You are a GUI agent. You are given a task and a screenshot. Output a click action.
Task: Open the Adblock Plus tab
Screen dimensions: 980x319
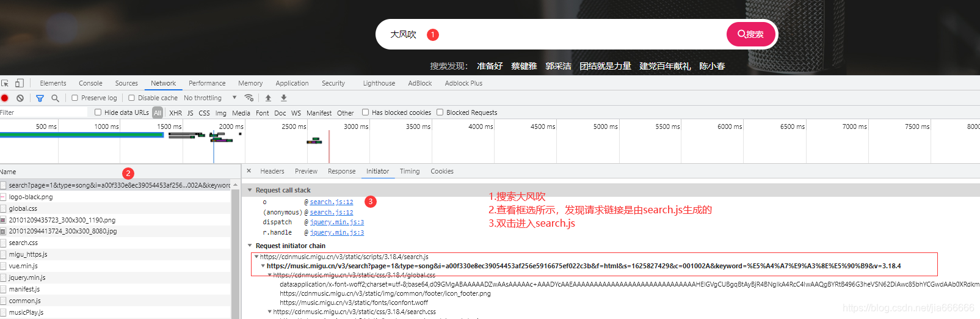[x=463, y=83]
